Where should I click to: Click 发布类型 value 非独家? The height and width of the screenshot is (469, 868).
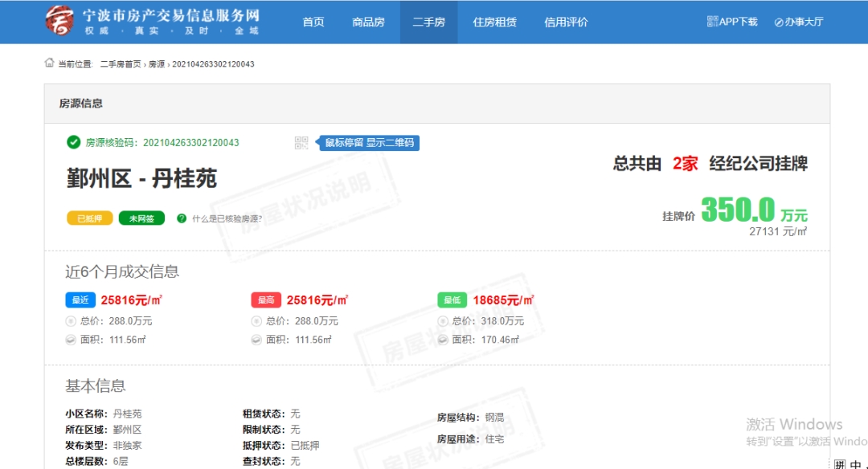point(127,446)
